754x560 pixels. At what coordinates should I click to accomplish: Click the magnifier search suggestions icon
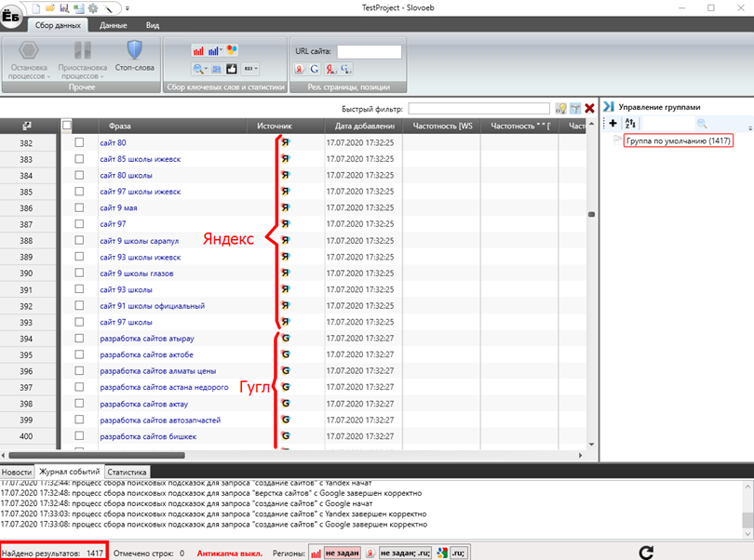click(199, 69)
